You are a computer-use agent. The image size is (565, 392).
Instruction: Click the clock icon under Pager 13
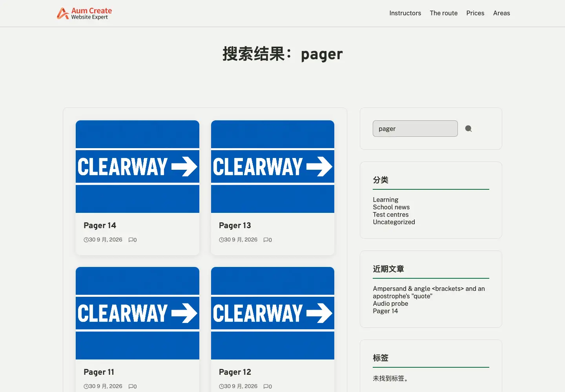pos(221,240)
